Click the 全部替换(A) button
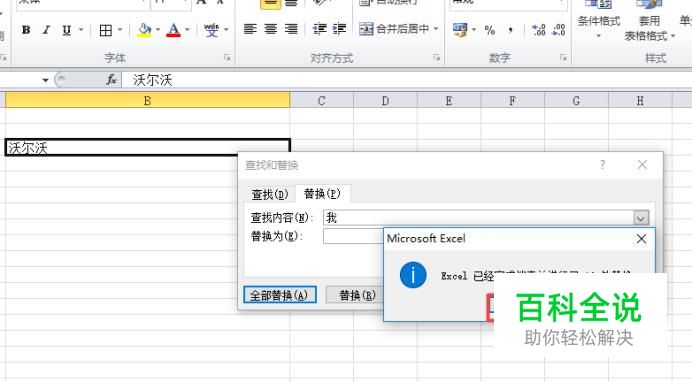 tap(280, 295)
